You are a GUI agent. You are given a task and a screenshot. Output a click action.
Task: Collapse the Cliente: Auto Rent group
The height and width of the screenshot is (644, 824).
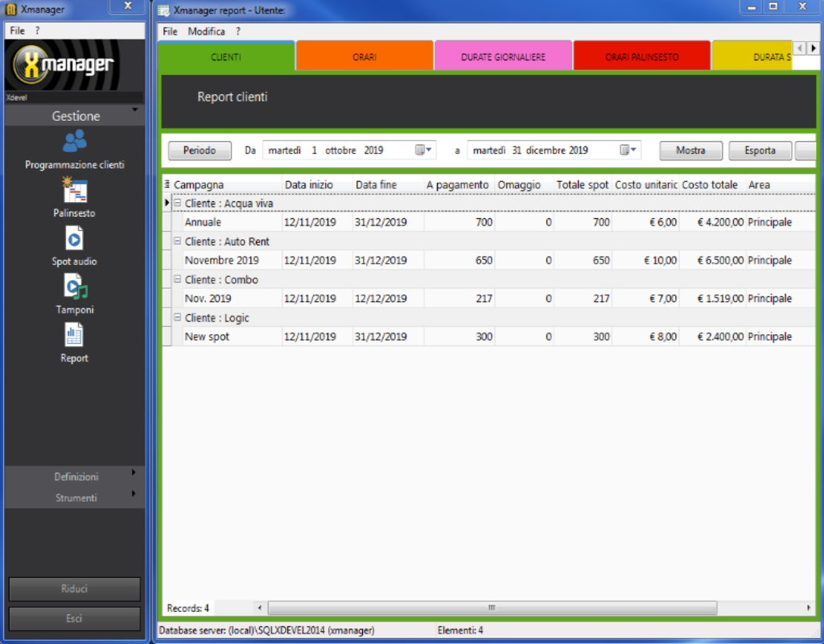178,242
